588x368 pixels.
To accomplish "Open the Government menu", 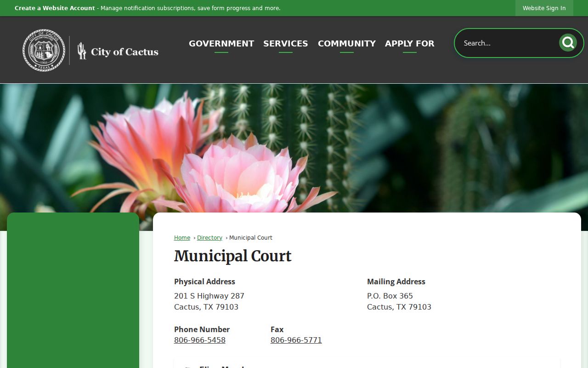I will coord(221,43).
